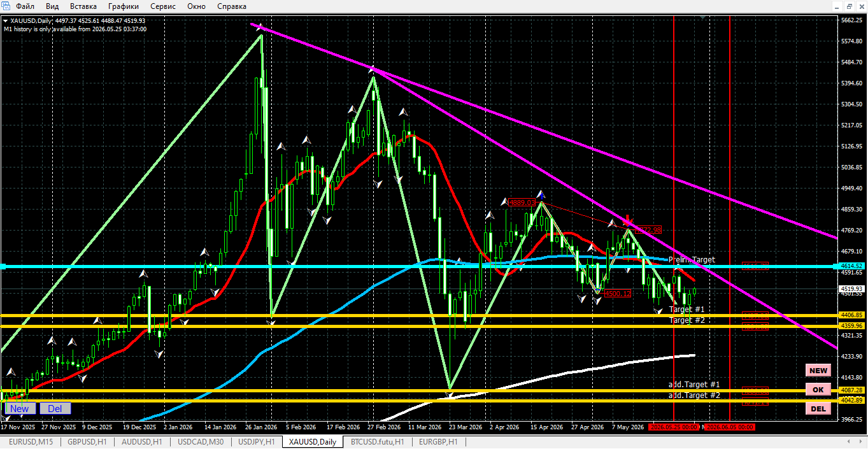
Task: Click the current price 4519.93 marker
Action: 851,289
